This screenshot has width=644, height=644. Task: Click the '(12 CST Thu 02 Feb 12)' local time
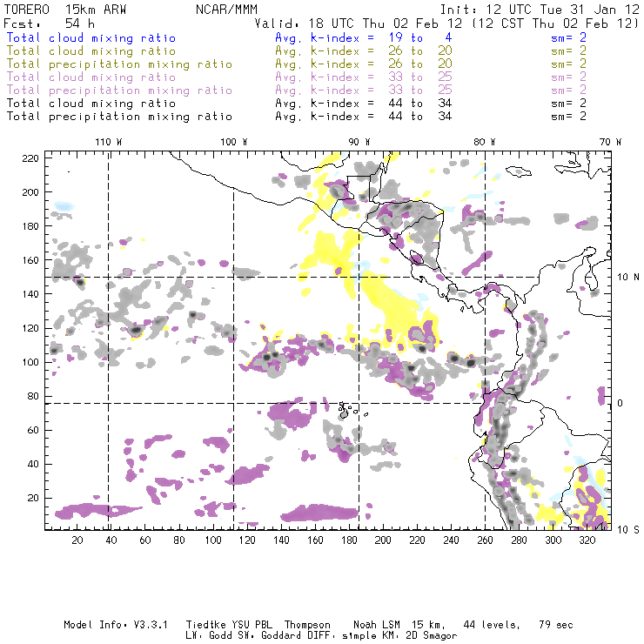[x=555, y=23]
